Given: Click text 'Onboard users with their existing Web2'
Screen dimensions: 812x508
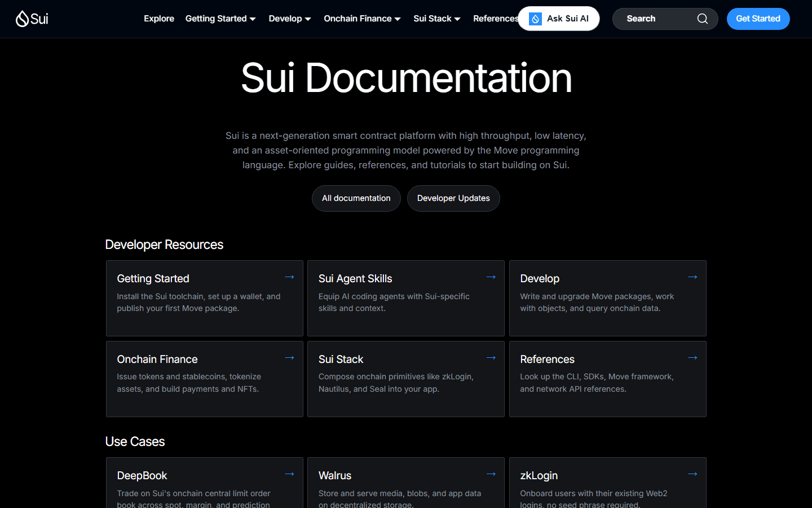Looking at the screenshot, I should click(x=594, y=493).
